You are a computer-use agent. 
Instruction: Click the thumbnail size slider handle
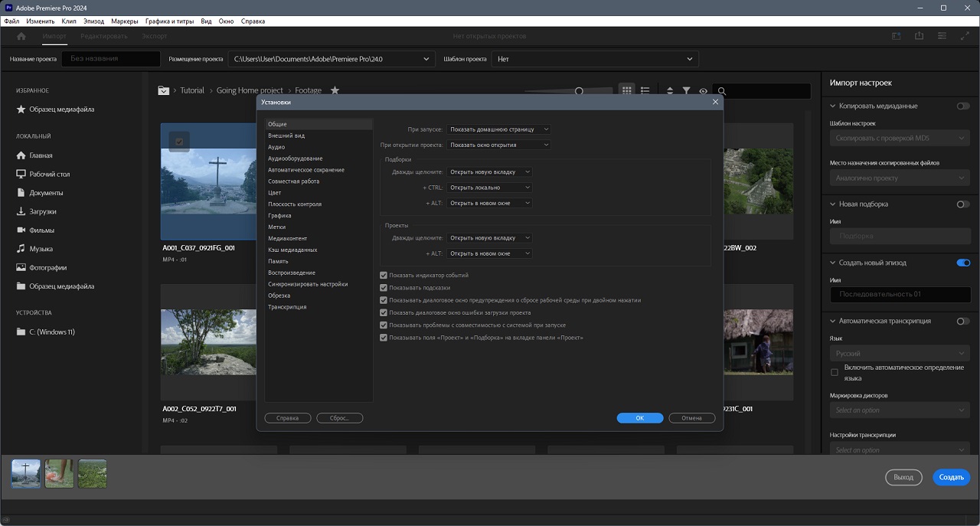(579, 91)
